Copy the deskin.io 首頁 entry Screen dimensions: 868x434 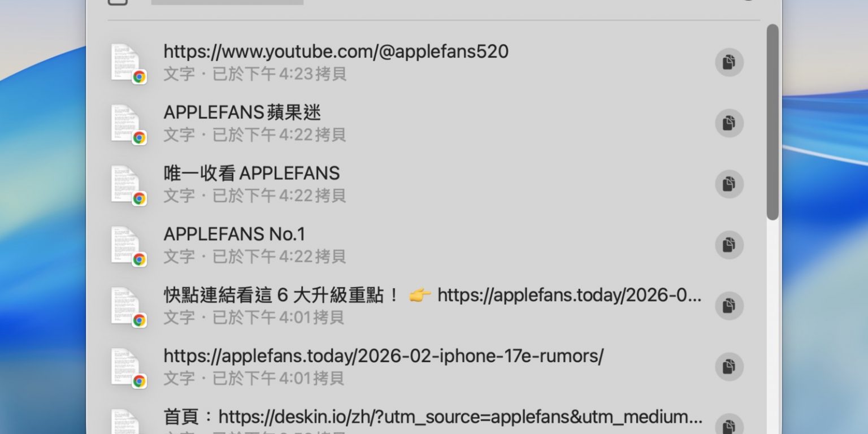(x=729, y=424)
